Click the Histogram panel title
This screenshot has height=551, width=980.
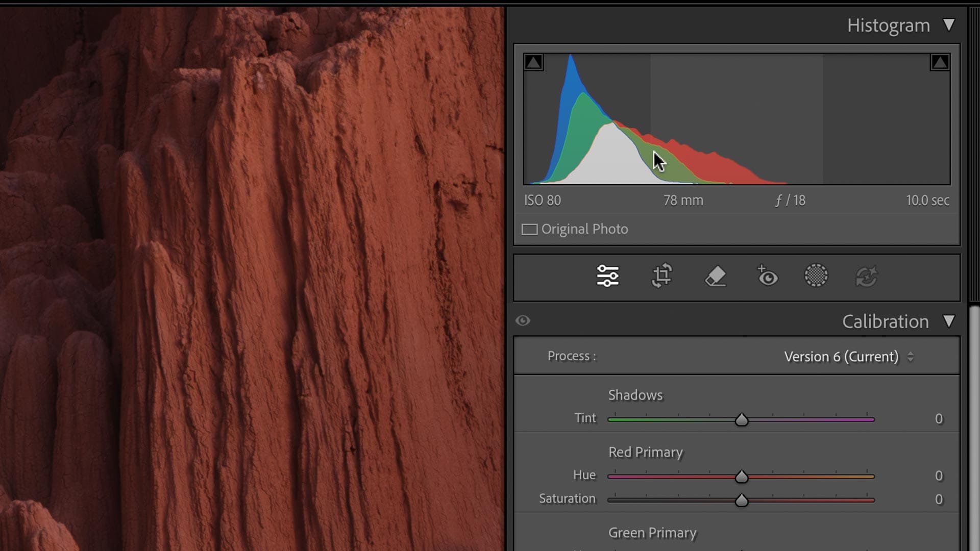[888, 26]
